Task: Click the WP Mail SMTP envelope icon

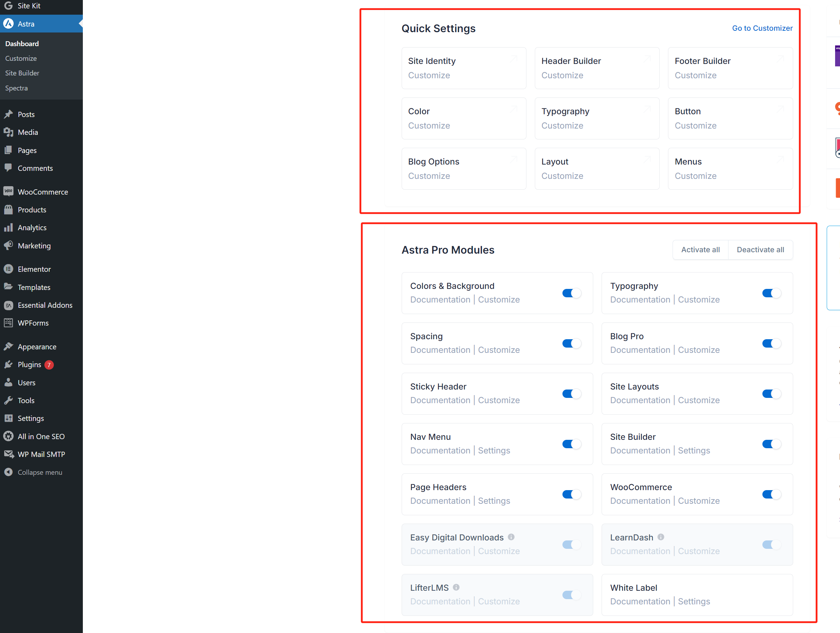Action: click(x=9, y=454)
